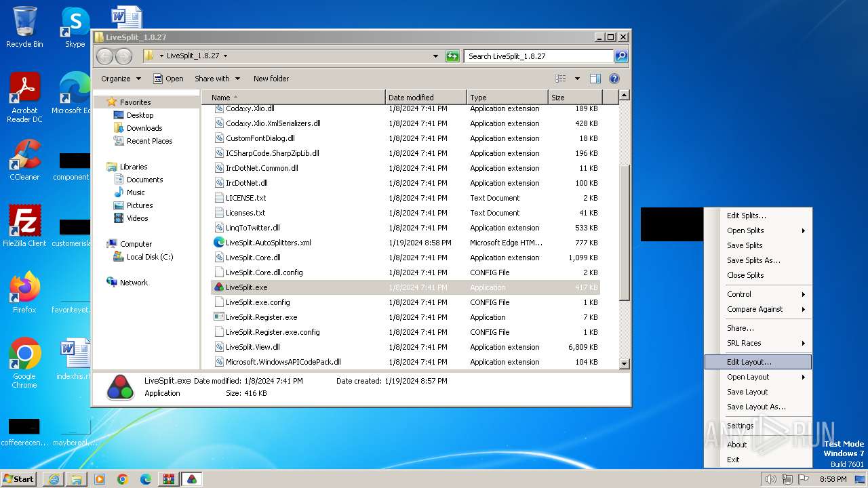Click the search magnifier button
The width and height of the screenshot is (868, 488).
pos(620,56)
